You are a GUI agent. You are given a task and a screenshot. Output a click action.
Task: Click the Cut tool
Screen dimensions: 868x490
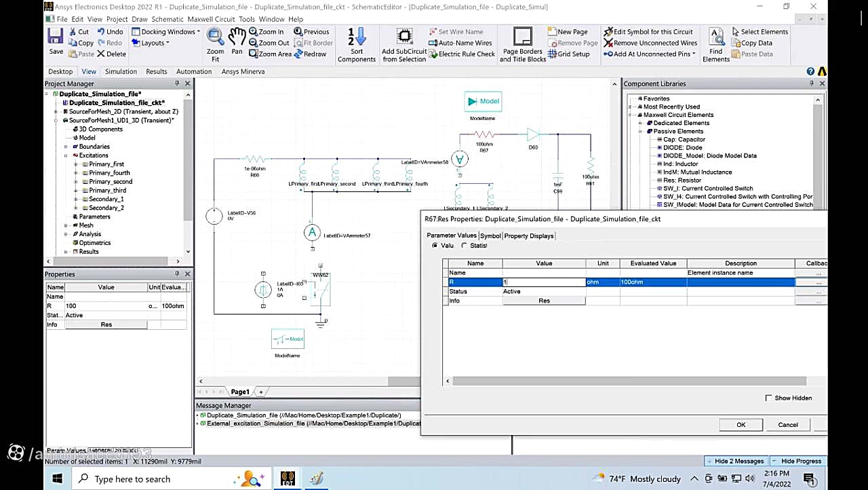pyautogui.click(x=79, y=32)
